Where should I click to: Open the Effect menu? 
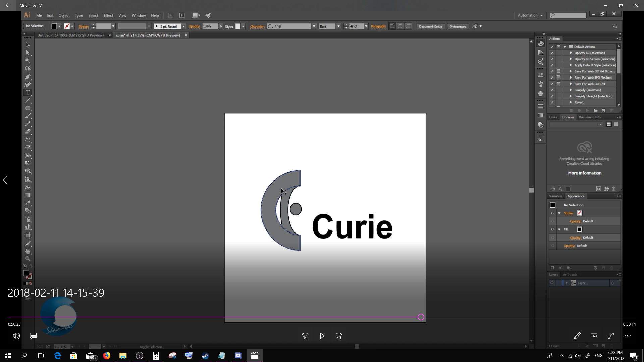click(x=108, y=15)
